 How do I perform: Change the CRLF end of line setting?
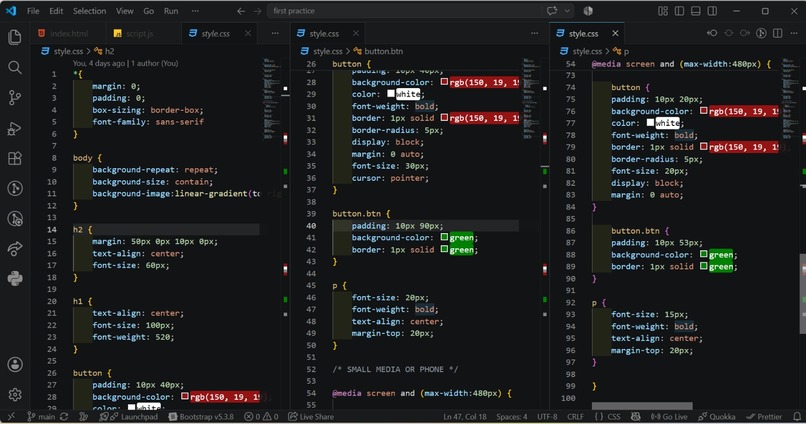[575, 417]
